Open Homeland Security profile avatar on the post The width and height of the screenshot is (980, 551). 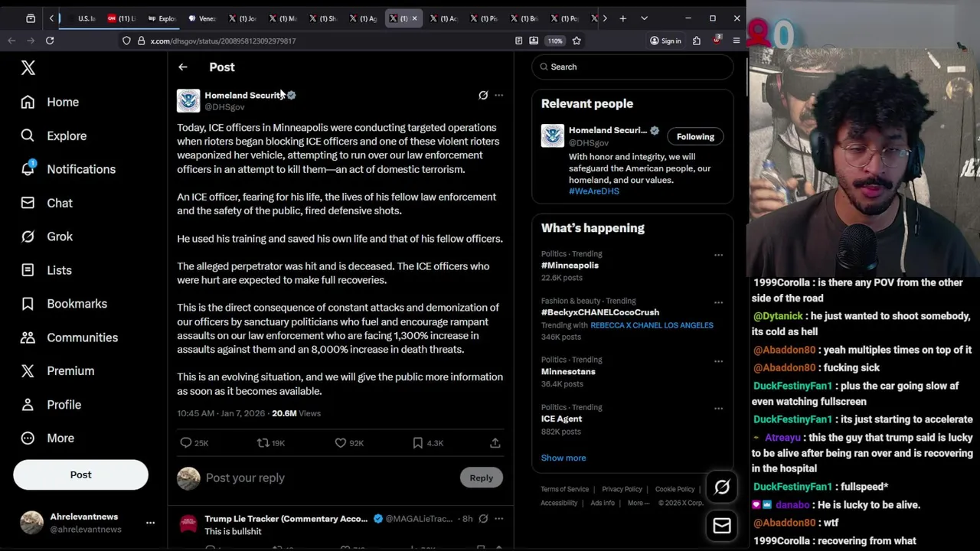[188, 101]
